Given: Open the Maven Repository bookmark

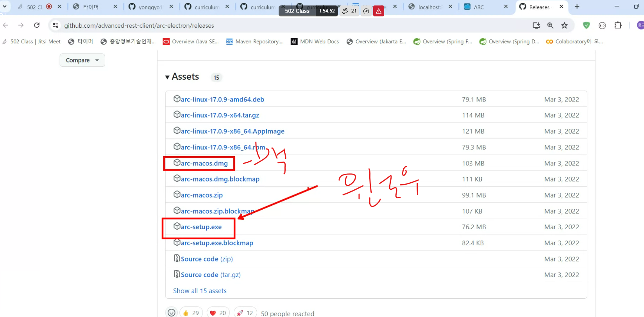Looking at the screenshot, I should 255,41.
